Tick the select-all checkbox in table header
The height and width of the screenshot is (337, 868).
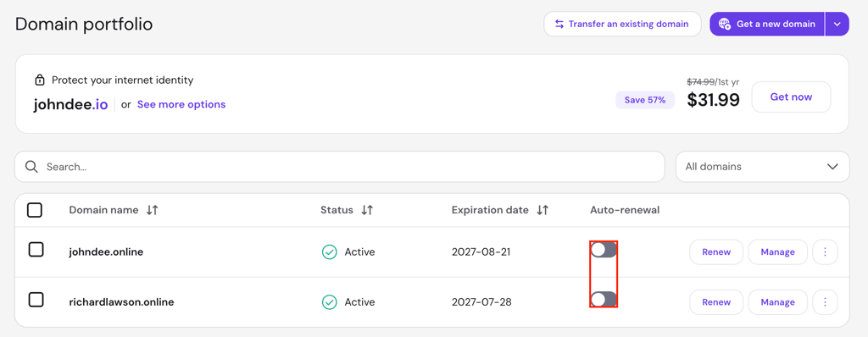point(35,210)
